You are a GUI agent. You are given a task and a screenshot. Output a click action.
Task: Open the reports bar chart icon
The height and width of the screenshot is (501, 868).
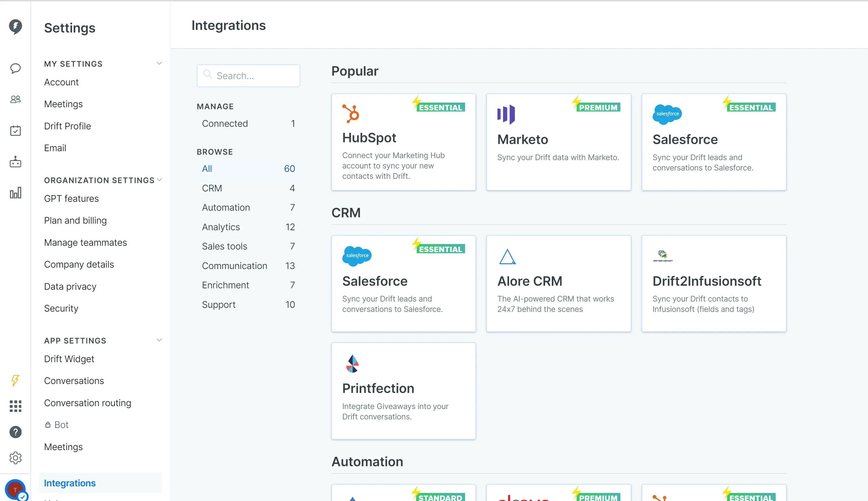pyautogui.click(x=15, y=193)
